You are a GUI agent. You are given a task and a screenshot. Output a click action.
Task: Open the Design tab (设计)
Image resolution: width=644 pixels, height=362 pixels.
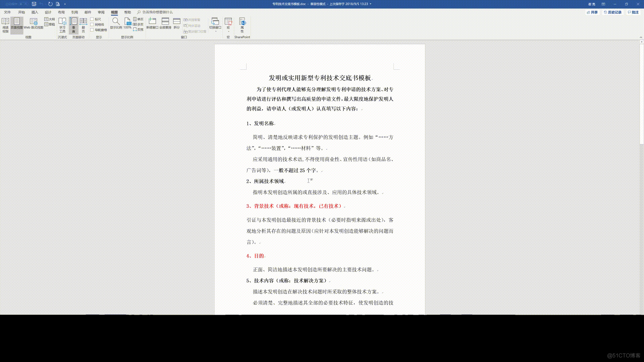[x=48, y=12]
